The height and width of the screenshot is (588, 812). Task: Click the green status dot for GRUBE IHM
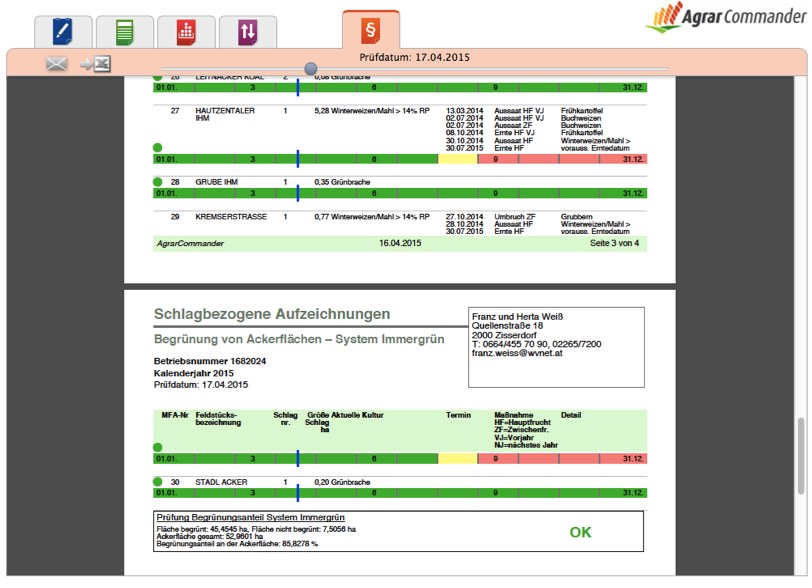(x=157, y=182)
